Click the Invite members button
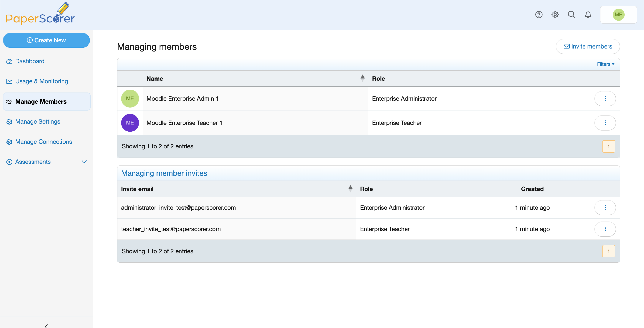Screen dimensions: 644x328 (x=588, y=47)
